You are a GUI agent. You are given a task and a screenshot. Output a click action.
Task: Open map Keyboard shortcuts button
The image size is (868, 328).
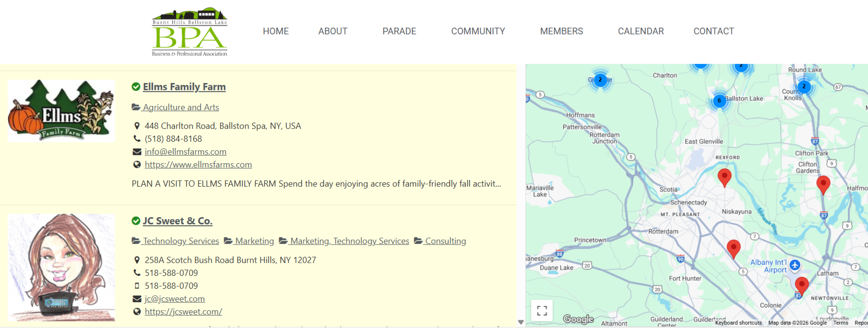(738, 323)
